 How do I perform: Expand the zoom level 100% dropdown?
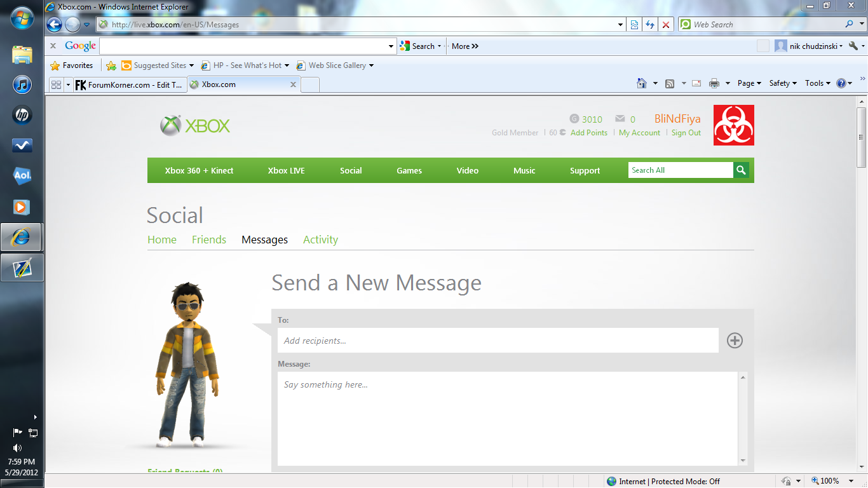pyautogui.click(x=852, y=481)
